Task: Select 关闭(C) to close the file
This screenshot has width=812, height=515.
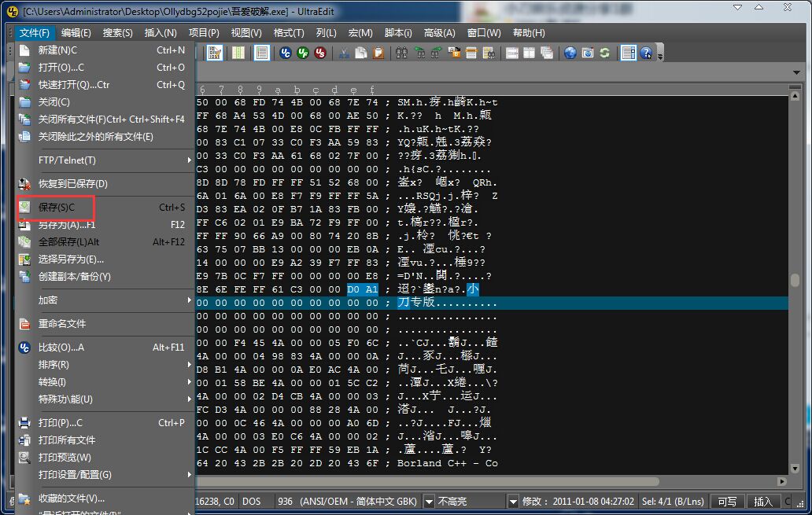Action: (104, 102)
